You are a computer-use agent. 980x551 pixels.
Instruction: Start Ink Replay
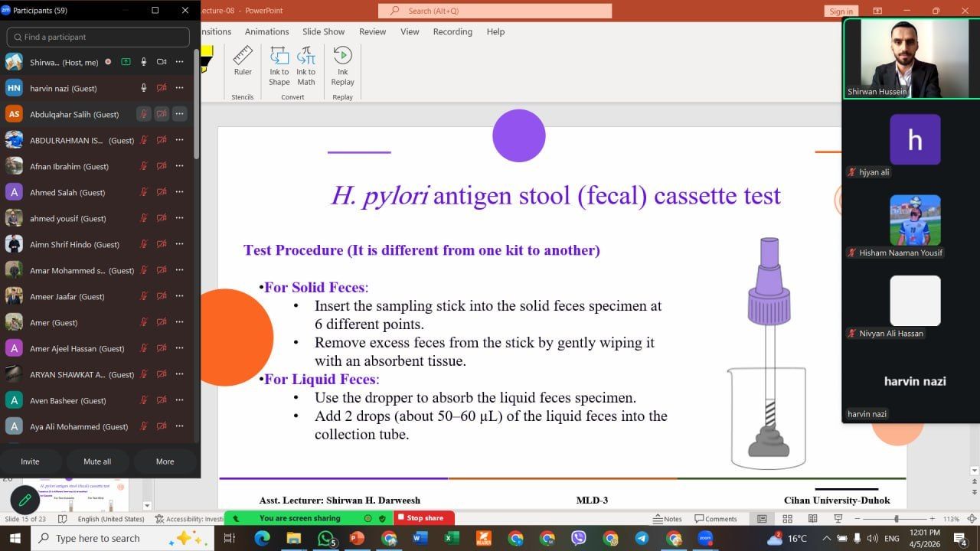click(x=342, y=65)
